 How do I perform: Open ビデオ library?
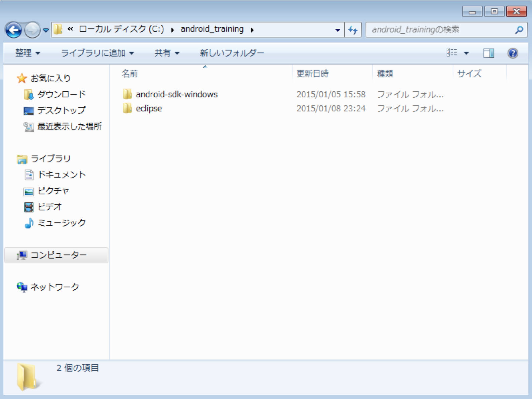click(x=50, y=207)
